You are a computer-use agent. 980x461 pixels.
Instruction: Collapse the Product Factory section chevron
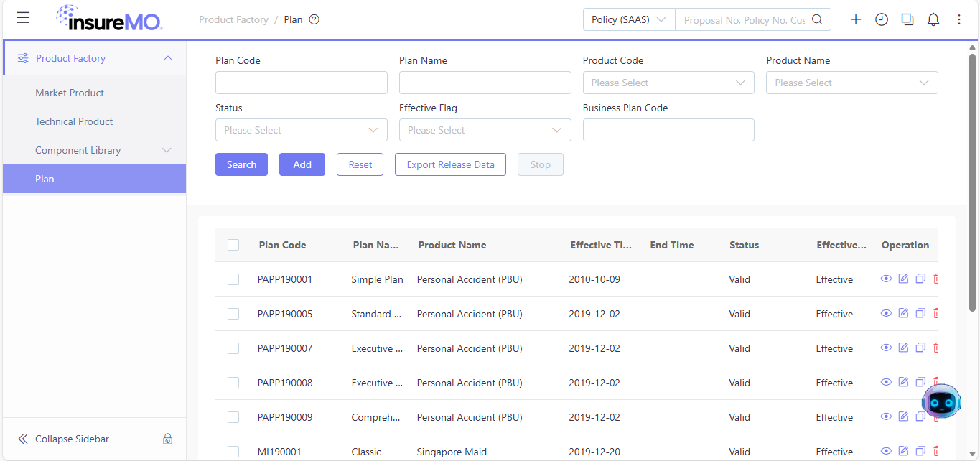point(168,58)
